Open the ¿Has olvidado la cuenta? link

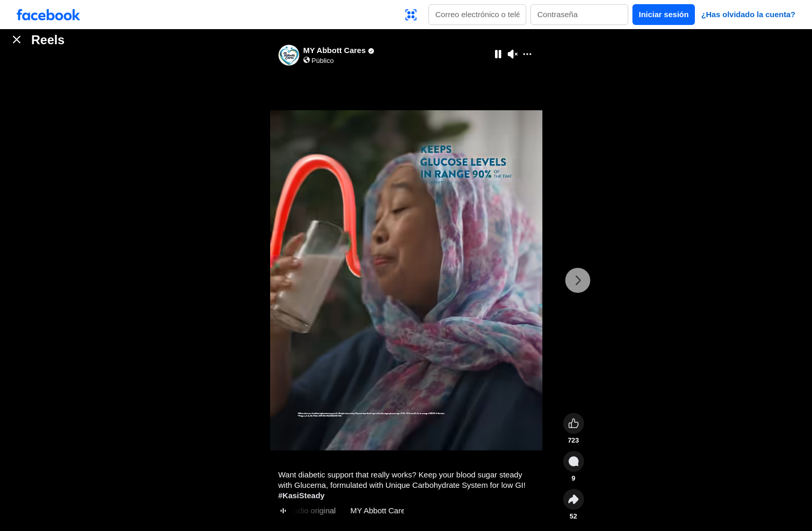(x=748, y=15)
